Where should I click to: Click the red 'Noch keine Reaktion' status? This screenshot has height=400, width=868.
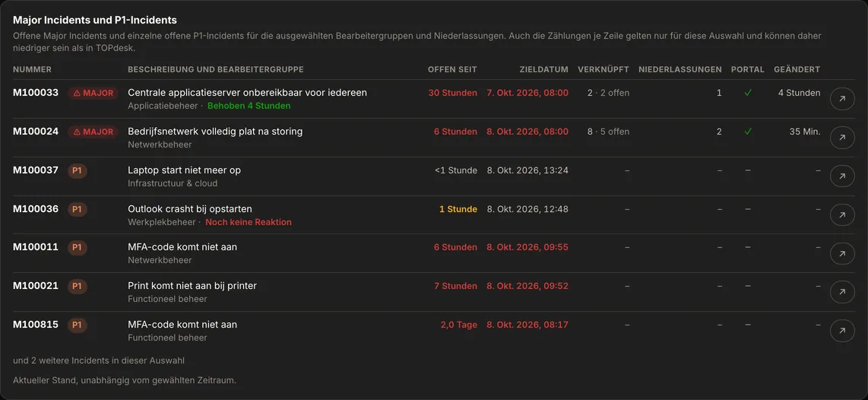click(x=249, y=222)
